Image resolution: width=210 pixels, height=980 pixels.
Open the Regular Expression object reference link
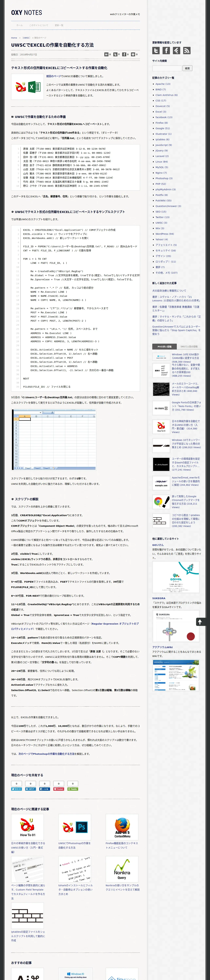[x=115, y=624]
